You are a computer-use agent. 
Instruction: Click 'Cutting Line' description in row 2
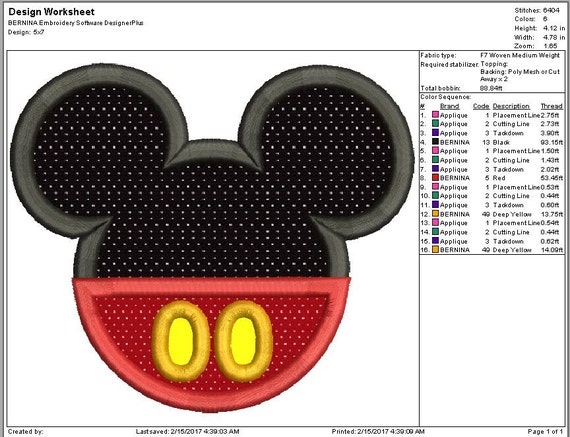(511, 124)
